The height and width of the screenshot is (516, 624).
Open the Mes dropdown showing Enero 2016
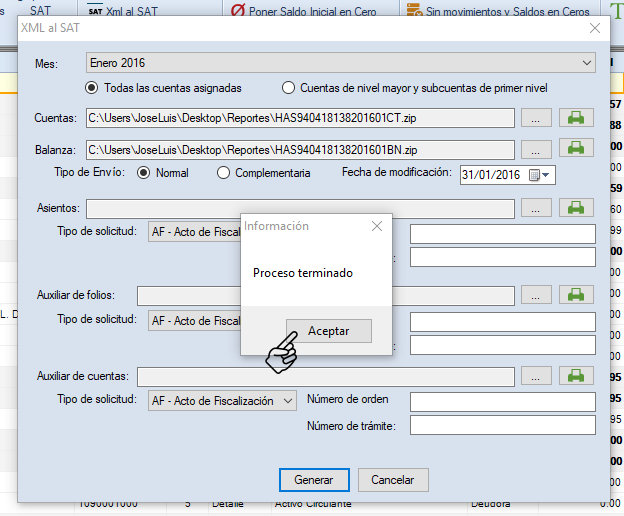[x=341, y=63]
